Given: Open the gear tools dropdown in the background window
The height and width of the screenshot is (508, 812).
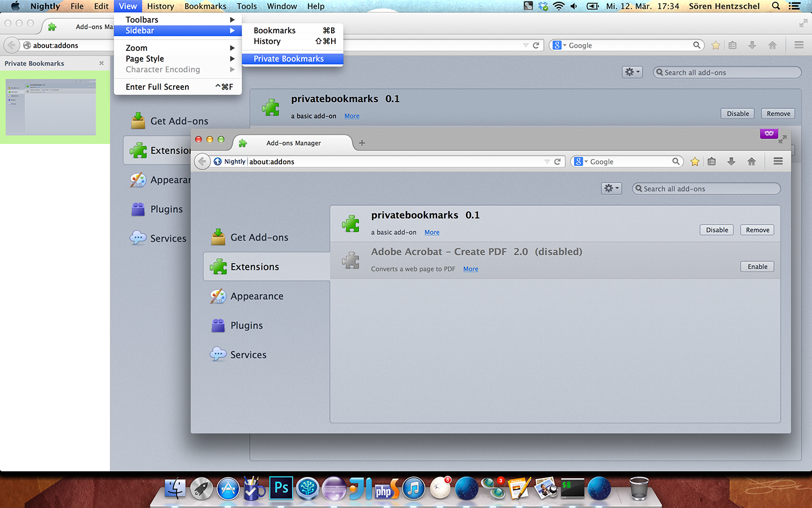Looking at the screenshot, I should [x=632, y=72].
